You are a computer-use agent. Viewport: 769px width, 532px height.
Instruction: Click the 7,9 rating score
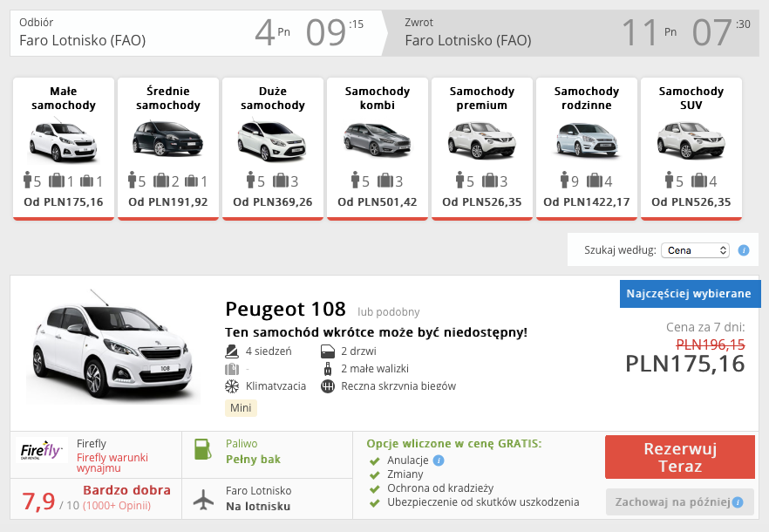coord(38,501)
